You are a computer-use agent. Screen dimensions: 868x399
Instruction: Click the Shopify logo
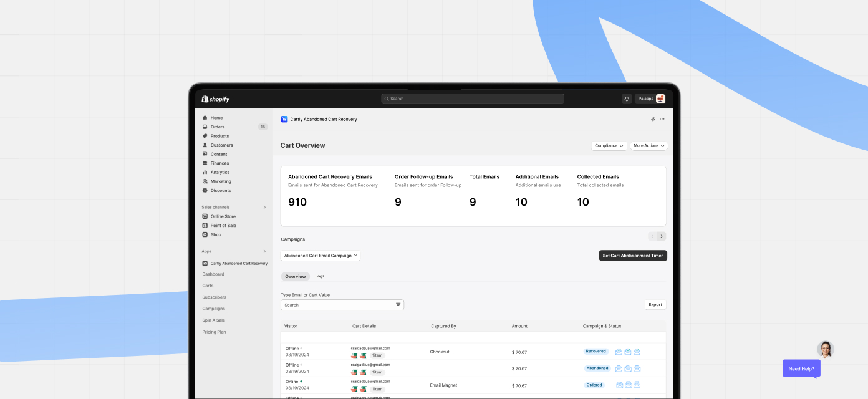tap(216, 99)
